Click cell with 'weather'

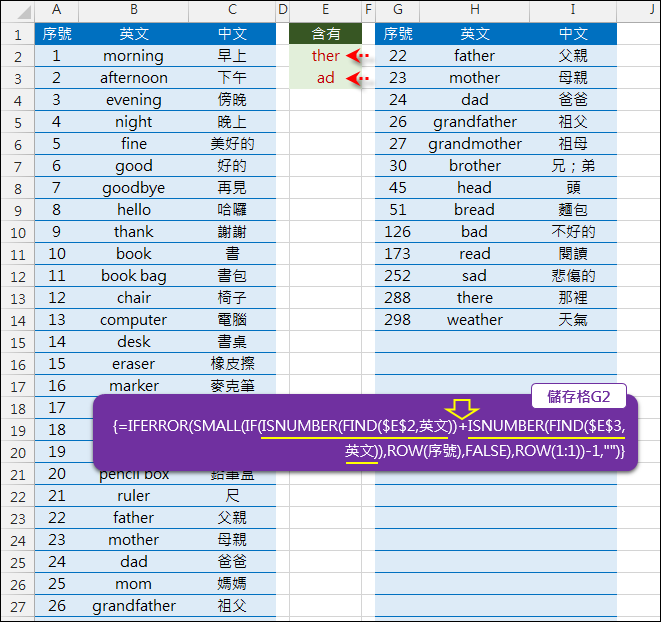tap(475, 320)
